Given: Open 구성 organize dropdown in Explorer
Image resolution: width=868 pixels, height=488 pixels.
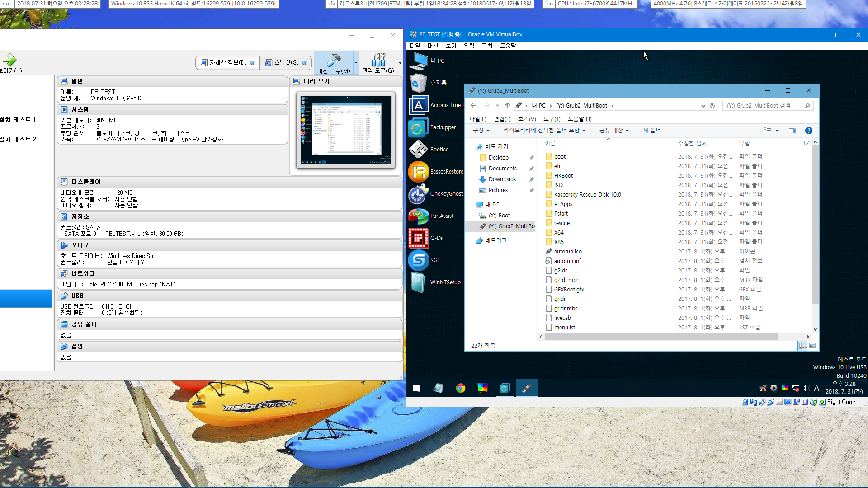Looking at the screenshot, I should click(481, 131).
